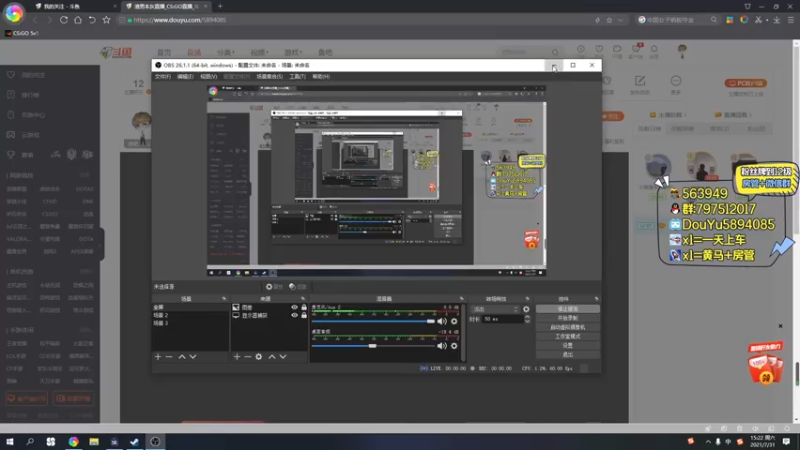Image resolution: width=800 pixels, height=450 pixels.
Task: Open the OBS 帮助(H) menu
Action: pyautogui.click(x=321, y=77)
